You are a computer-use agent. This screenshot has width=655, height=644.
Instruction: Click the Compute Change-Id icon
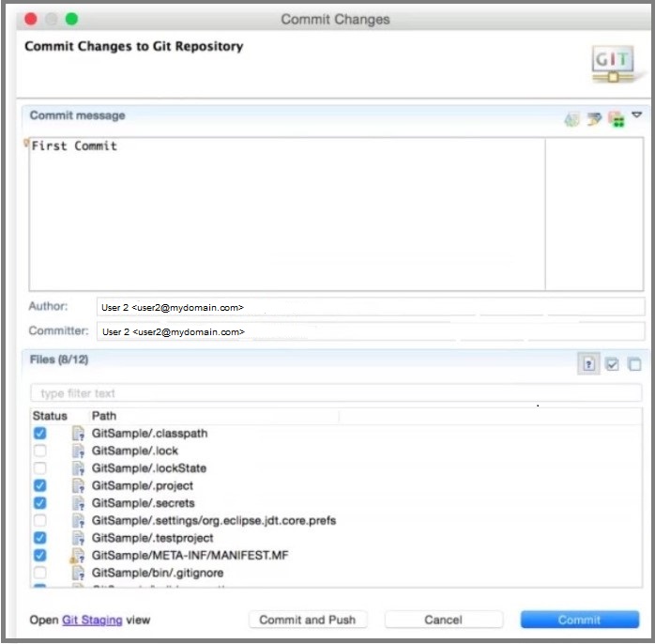click(x=617, y=119)
